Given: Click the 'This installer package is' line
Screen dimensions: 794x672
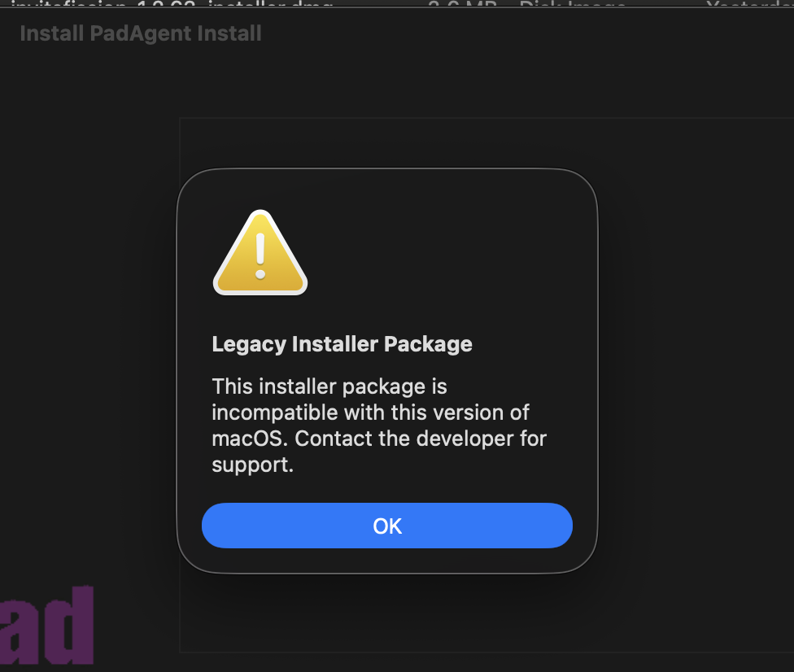Looking at the screenshot, I should [329, 386].
